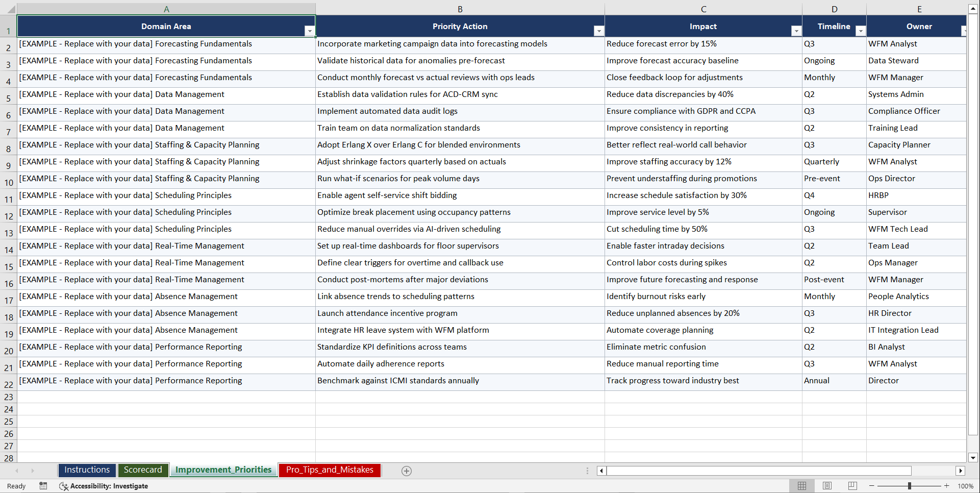Screen dimensions: 980x493
Task: Click the 100% zoom level button
Action: coord(966,486)
